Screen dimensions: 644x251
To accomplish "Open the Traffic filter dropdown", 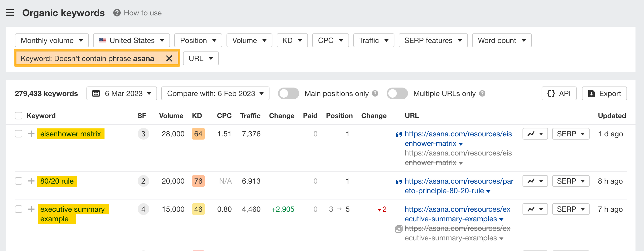I will 374,40.
